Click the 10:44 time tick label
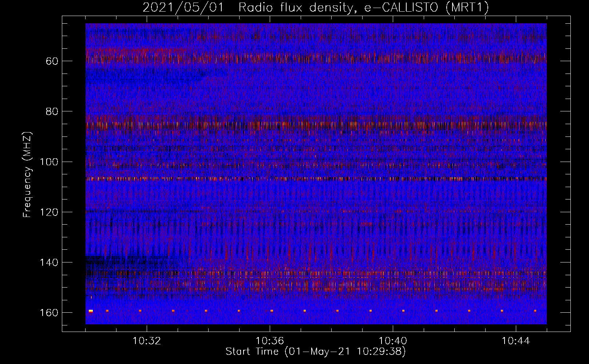This screenshot has width=589, height=364. (516, 341)
